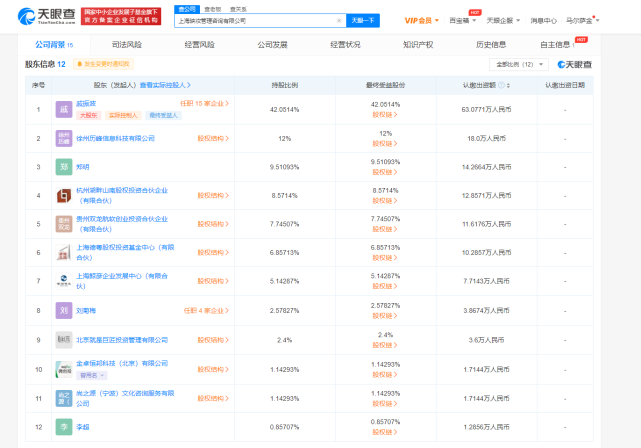Open 股权链 under the 42.0514% beneficial share
The image size is (641, 448).
click(385, 115)
